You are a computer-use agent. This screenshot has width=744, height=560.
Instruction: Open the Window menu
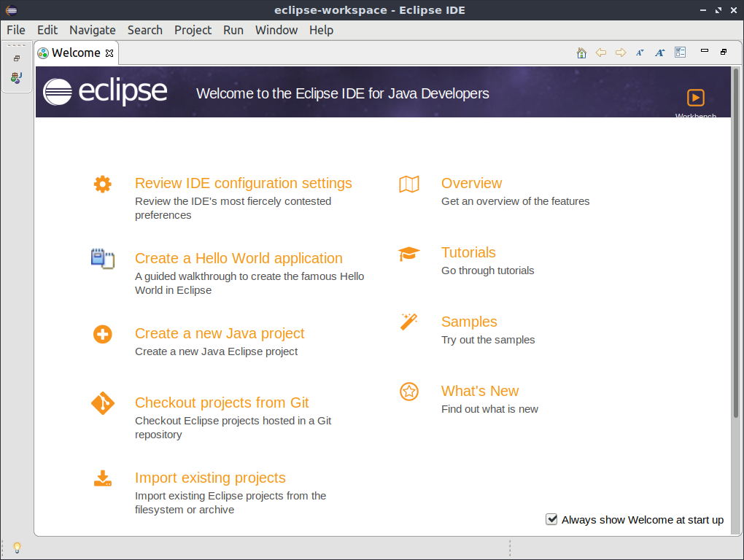(276, 30)
